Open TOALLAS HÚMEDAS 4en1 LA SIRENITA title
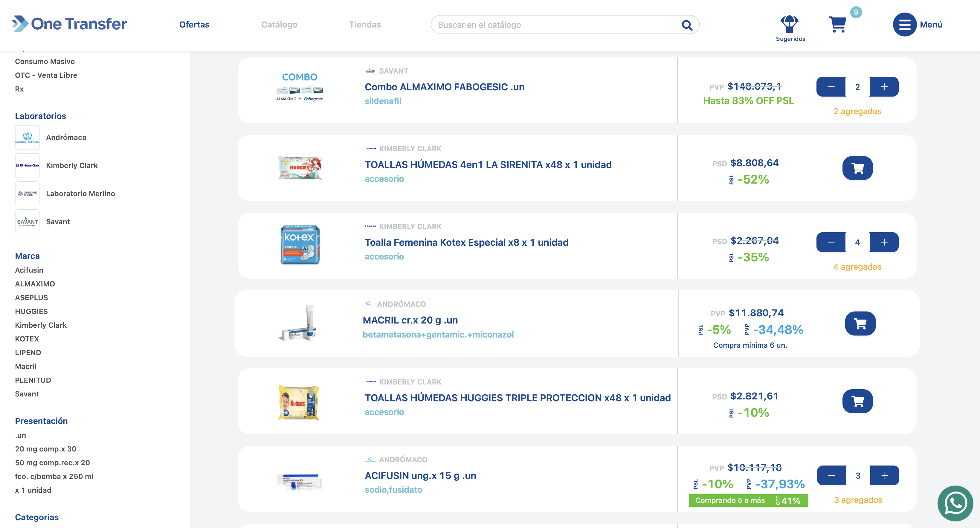Viewport: 980px width, 528px height. (x=488, y=165)
